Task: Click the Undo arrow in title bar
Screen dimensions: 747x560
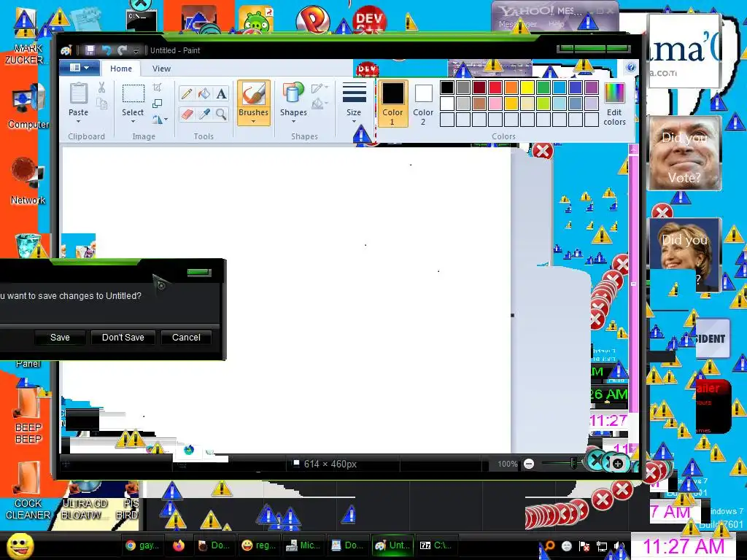Action: 107,50
